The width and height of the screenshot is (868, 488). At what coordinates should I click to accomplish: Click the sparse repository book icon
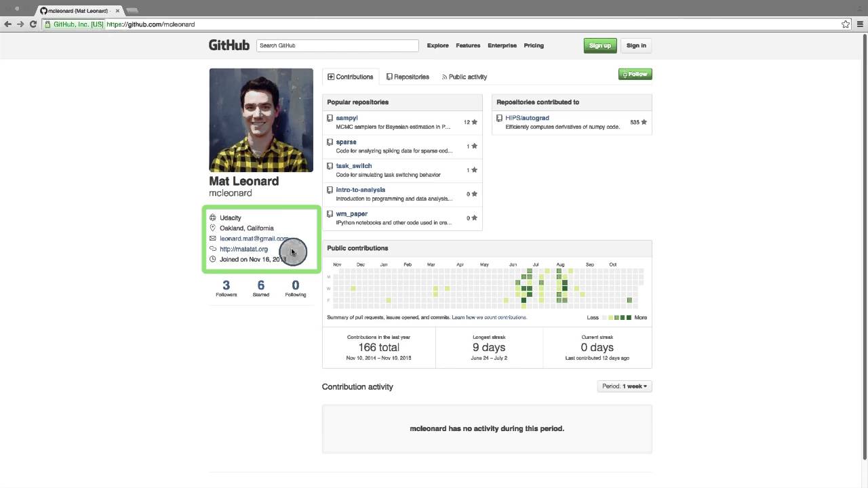click(330, 142)
